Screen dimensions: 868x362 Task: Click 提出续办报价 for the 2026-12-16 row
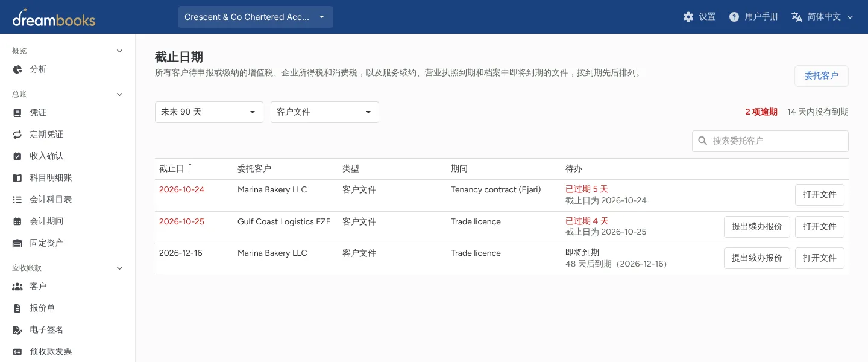[757, 258]
